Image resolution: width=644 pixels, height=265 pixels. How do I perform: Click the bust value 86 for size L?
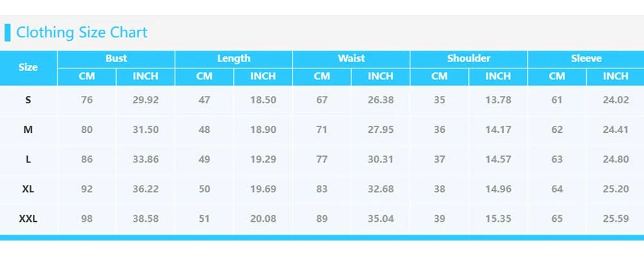(87, 159)
